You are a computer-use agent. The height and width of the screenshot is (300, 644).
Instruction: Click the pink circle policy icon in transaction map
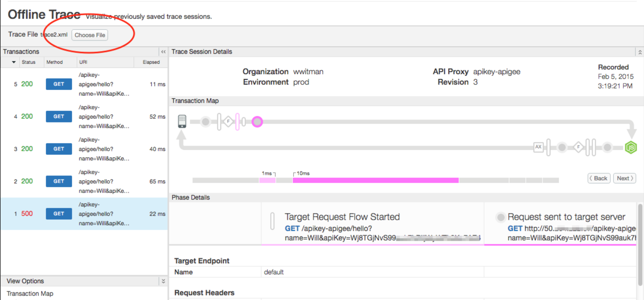tap(258, 121)
